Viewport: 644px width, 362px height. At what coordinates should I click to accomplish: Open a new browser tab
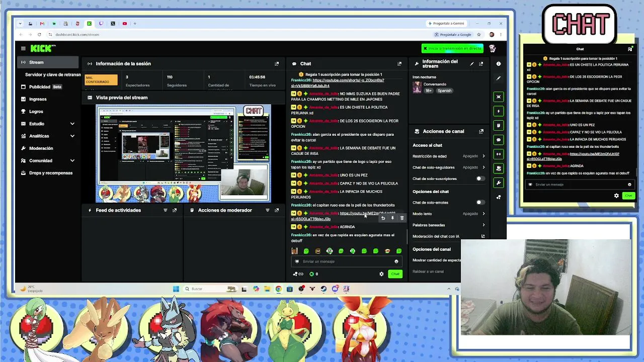coord(135,23)
